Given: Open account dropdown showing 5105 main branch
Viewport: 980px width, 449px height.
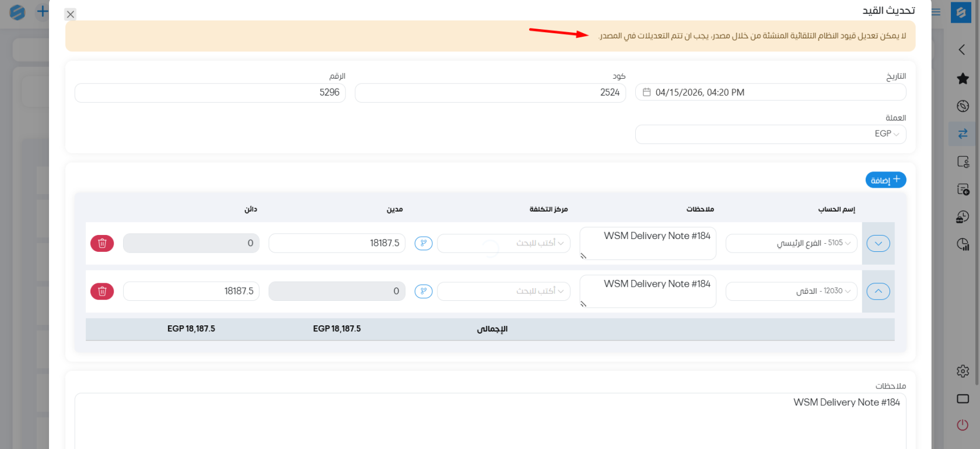Looking at the screenshot, I should tap(791, 243).
